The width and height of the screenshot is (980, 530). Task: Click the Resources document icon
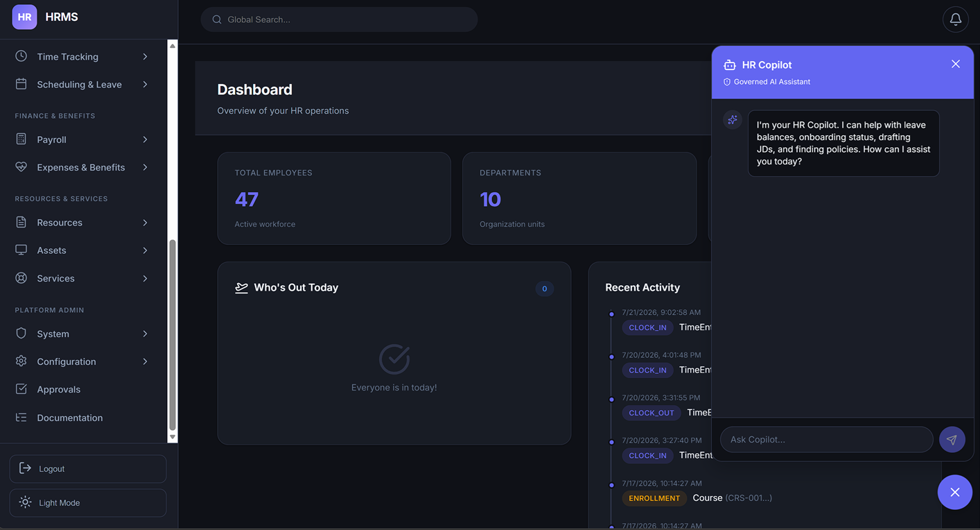[x=21, y=222]
